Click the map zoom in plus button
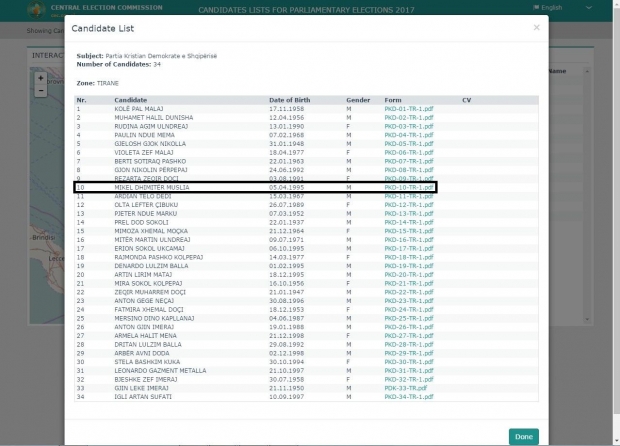Image resolution: width=620 pixels, height=446 pixels. (40, 77)
